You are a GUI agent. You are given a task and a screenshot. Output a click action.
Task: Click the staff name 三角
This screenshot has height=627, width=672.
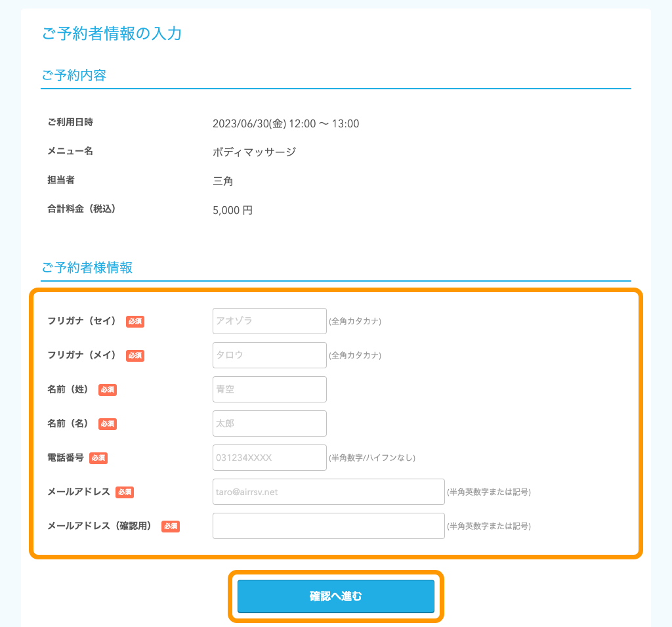click(x=223, y=181)
